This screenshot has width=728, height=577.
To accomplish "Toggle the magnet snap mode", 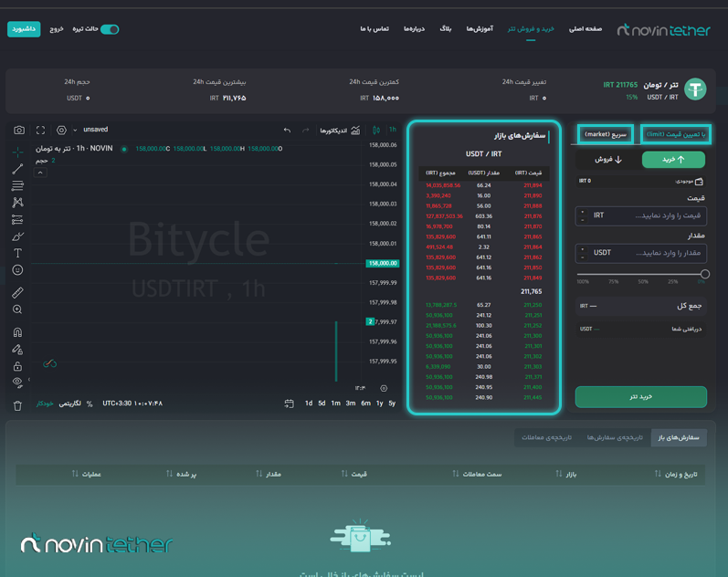I will [x=17, y=332].
